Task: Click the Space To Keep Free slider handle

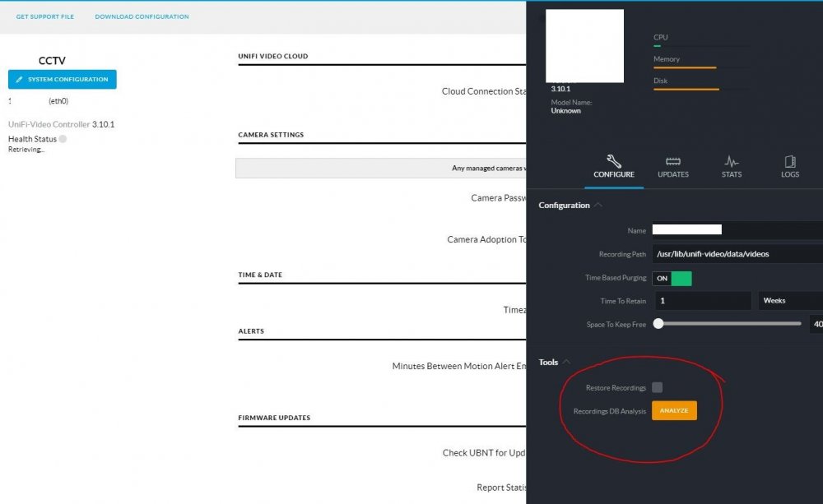Action: point(658,324)
